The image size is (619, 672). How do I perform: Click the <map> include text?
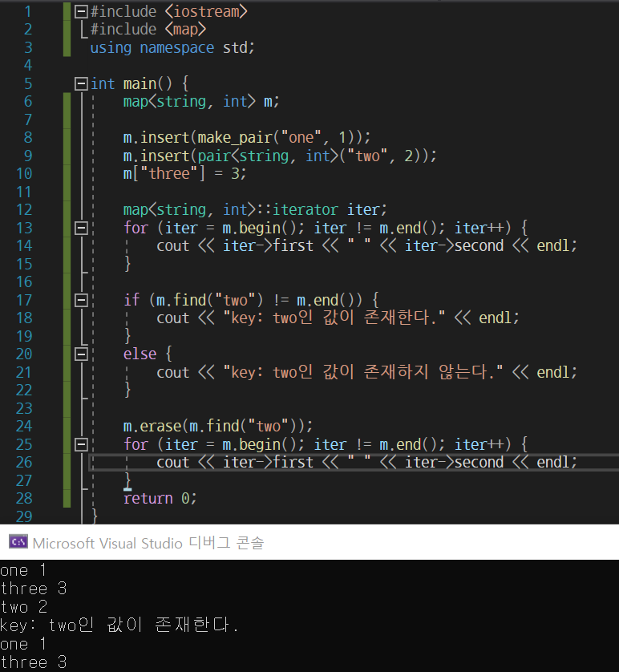[185, 30]
